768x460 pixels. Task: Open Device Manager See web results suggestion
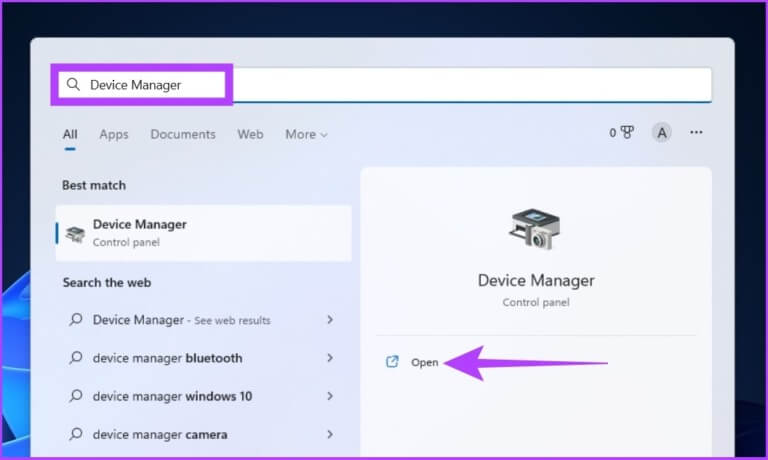(x=204, y=320)
